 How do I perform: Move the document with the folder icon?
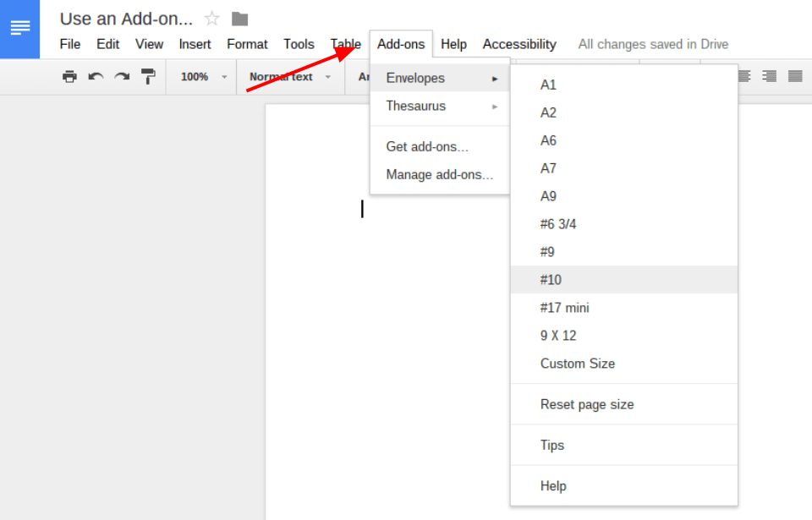tap(239, 17)
